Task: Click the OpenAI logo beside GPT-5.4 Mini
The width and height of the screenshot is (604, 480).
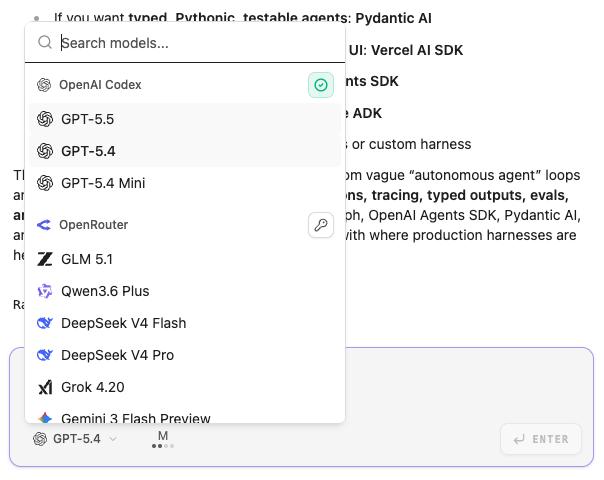Action: [45, 183]
